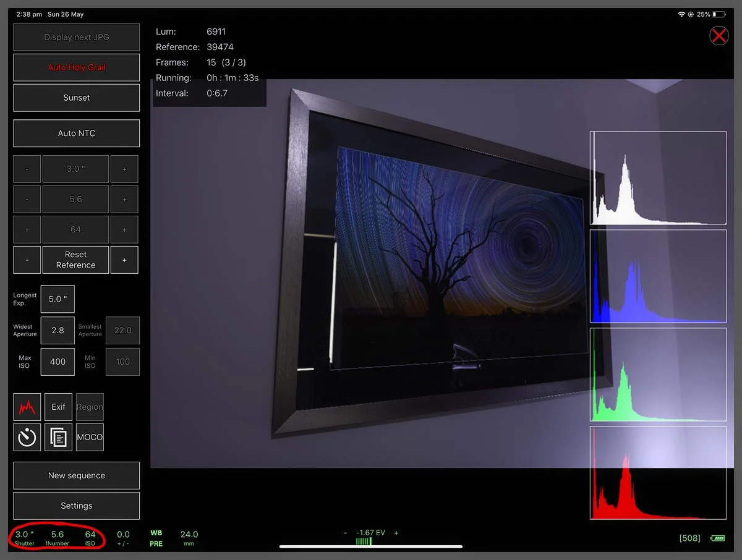Open Widest Aperture 2.8 selector
Viewport: 742px width, 560px height.
[x=58, y=331]
